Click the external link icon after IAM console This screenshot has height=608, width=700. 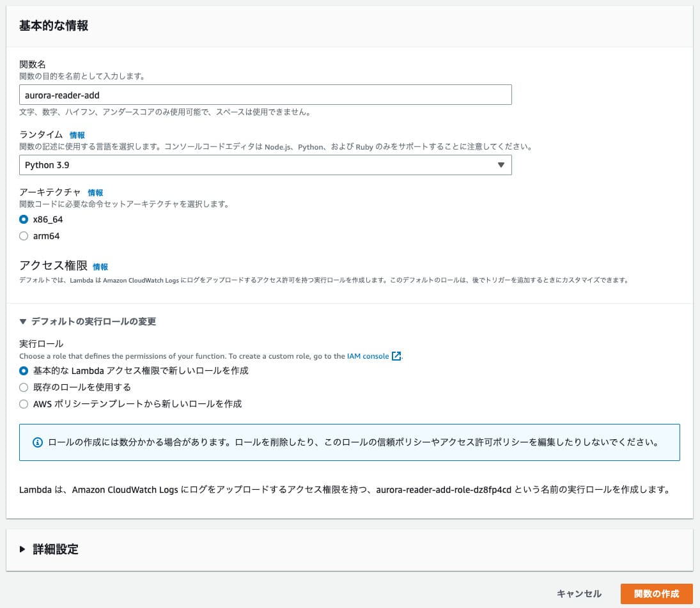pos(396,356)
